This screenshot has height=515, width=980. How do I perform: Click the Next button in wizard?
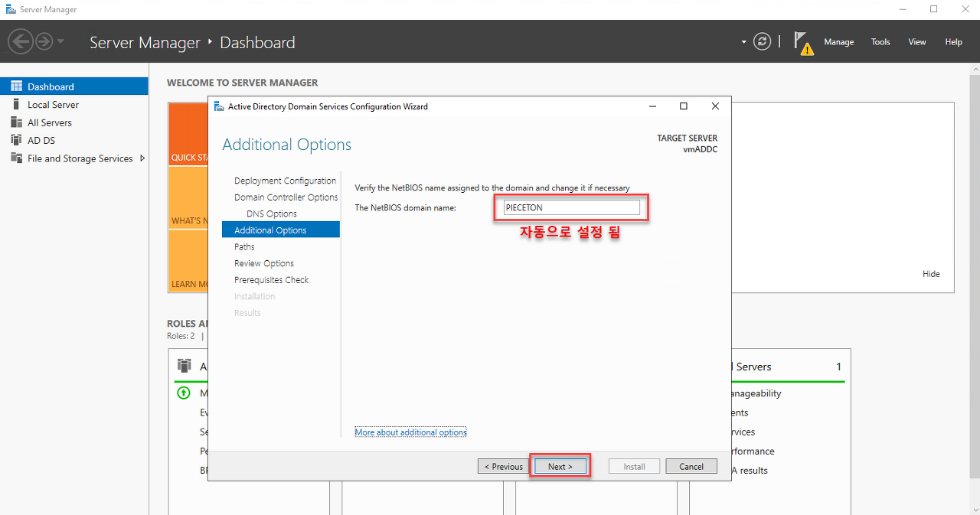[x=560, y=466]
